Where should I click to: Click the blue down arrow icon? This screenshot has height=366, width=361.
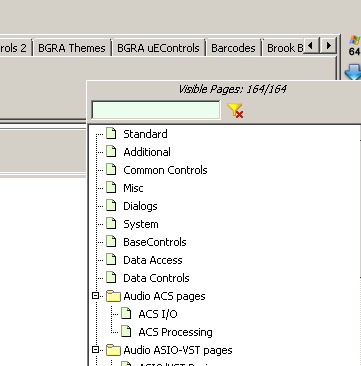coord(353,72)
